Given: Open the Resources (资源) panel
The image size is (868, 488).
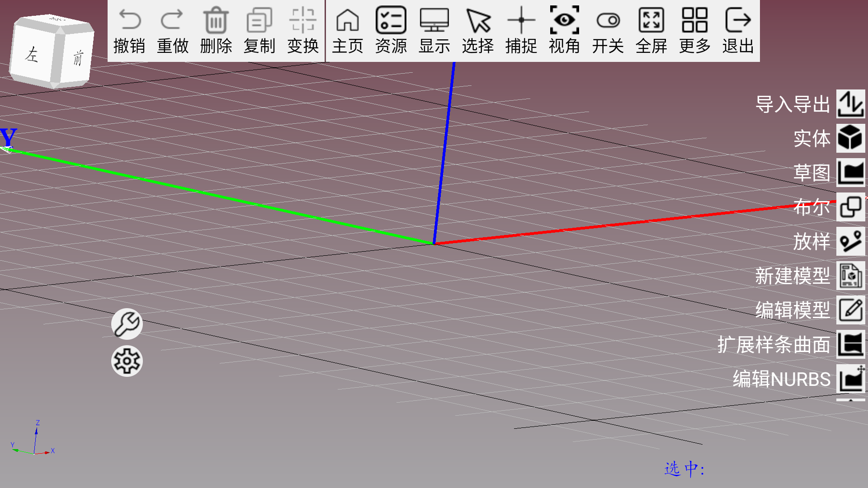Looking at the screenshot, I should click(391, 21).
